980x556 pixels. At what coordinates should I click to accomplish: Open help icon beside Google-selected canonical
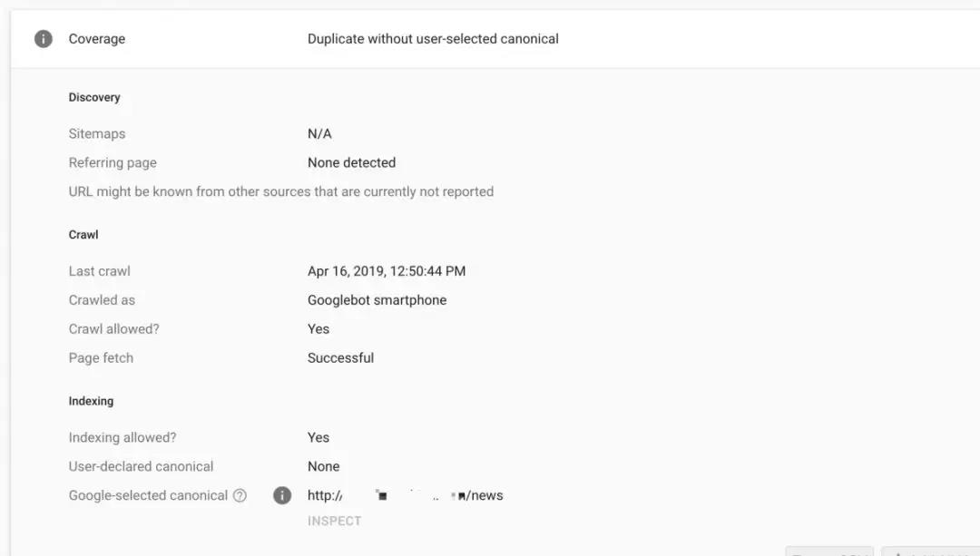coord(240,495)
